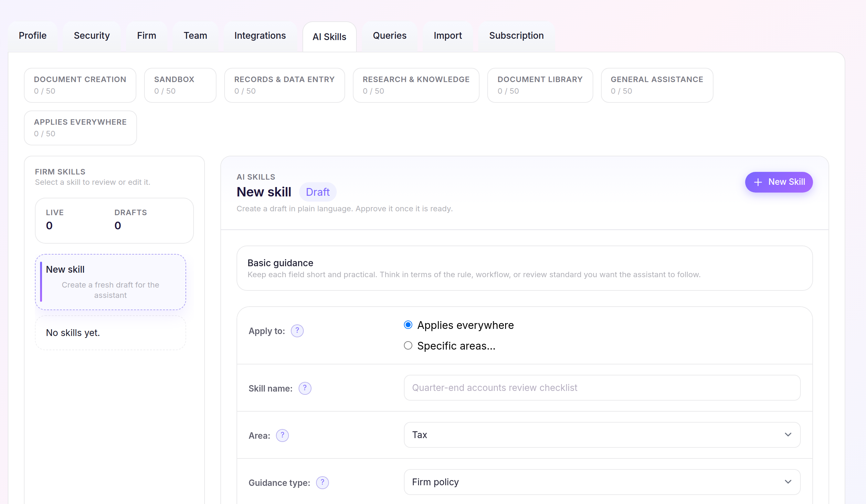Switch to the Security tab
This screenshot has height=504, width=866.
pos(92,36)
